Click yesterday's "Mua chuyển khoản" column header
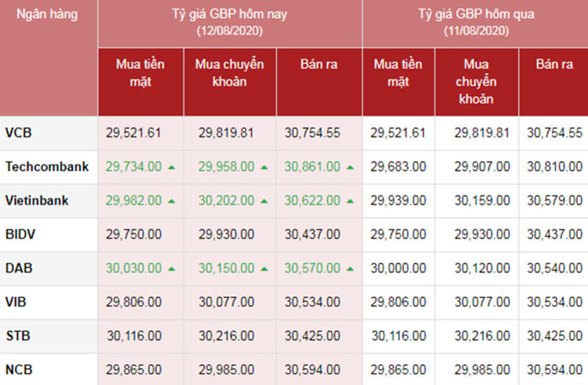Image resolution: width=588 pixels, height=385 pixels. click(x=476, y=81)
